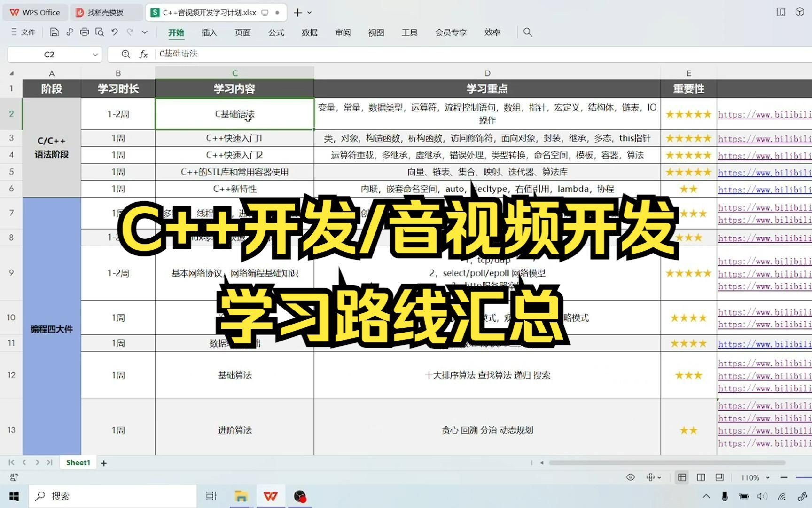Click the WPS icon on taskbar
The height and width of the screenshot is (508, 812).
pyautogui.click(x=271, y=496)
